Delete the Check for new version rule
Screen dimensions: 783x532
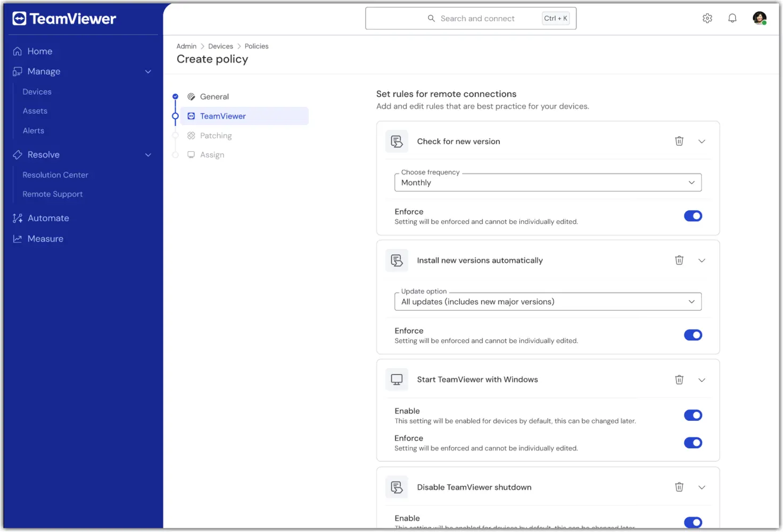pyautogui.click(x=679, y=141)
